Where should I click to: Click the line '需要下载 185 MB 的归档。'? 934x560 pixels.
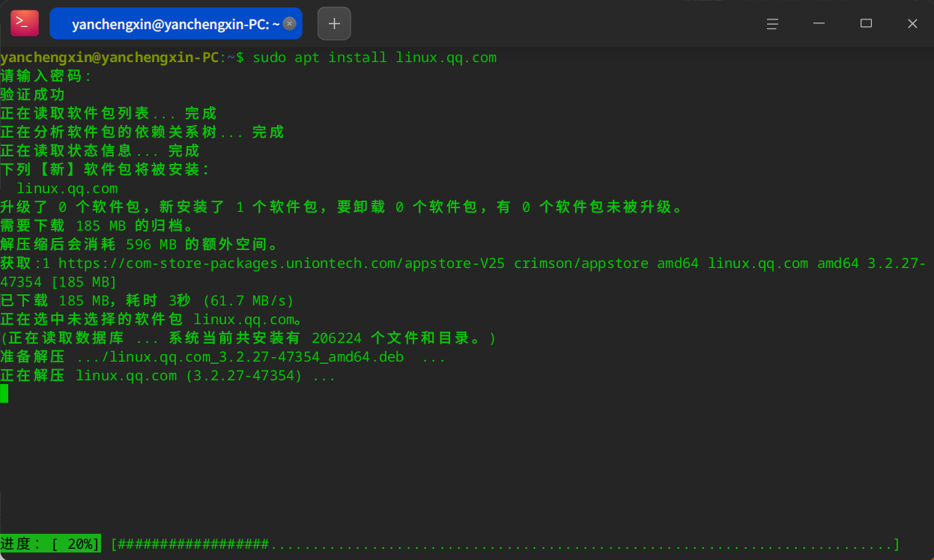click(x=97, y=226)
